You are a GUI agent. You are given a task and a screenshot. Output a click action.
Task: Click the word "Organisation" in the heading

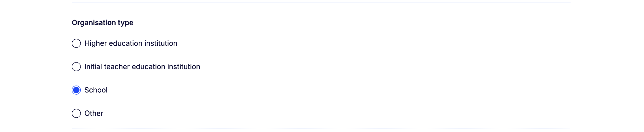[94, 23]
